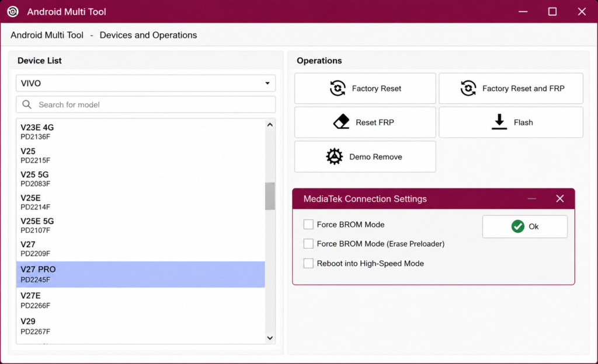Confirm settings with the Ok button
This screenshot has width=598, height=364.
[x=525, y=226]
